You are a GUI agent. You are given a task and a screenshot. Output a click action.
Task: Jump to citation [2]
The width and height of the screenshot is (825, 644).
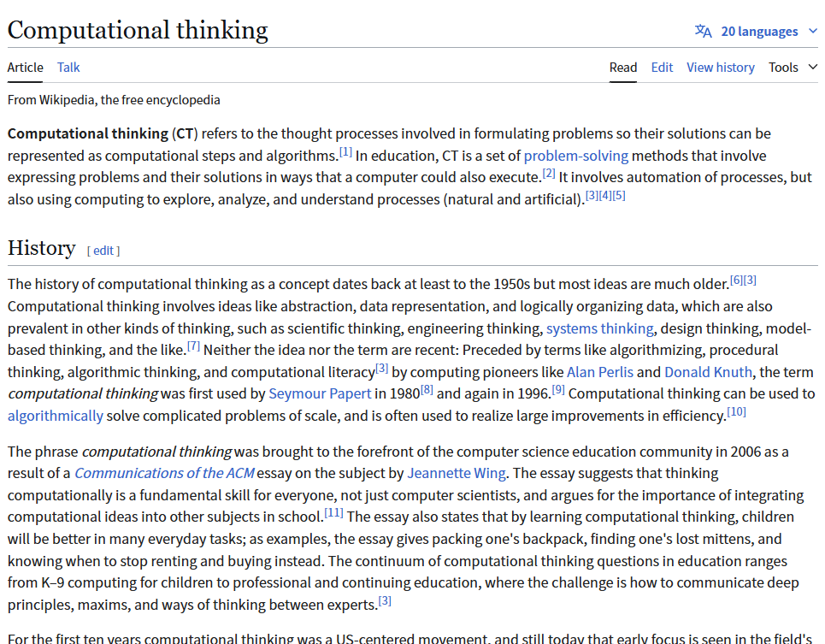(x=549, y=173)
